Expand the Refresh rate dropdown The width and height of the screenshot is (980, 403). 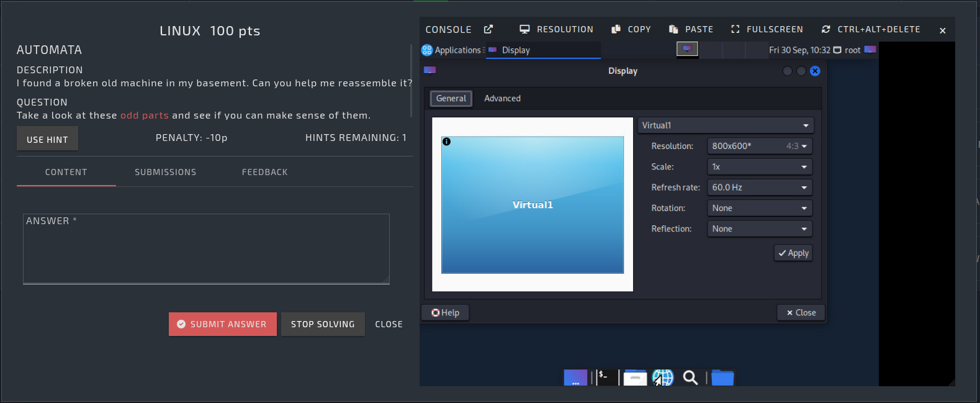click(x=759, y=188)
